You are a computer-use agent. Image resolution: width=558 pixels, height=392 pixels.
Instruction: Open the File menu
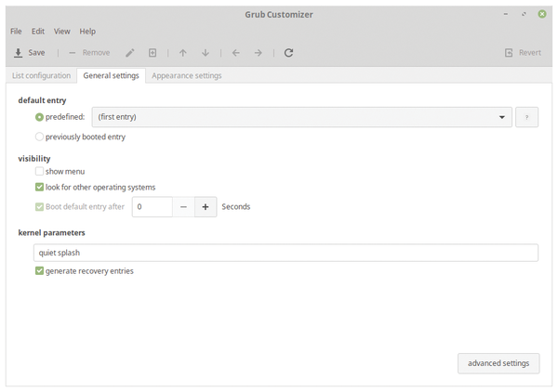coord(16,32)
